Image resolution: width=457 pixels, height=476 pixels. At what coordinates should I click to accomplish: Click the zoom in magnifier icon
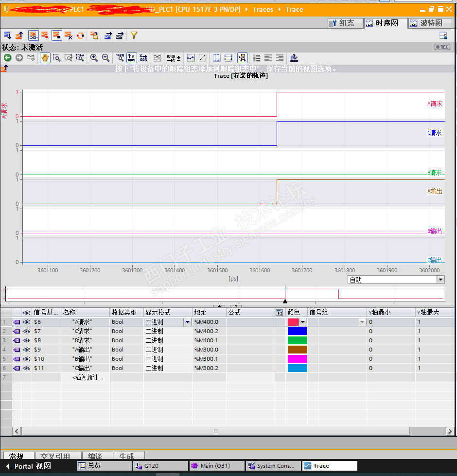click(94, 58)
